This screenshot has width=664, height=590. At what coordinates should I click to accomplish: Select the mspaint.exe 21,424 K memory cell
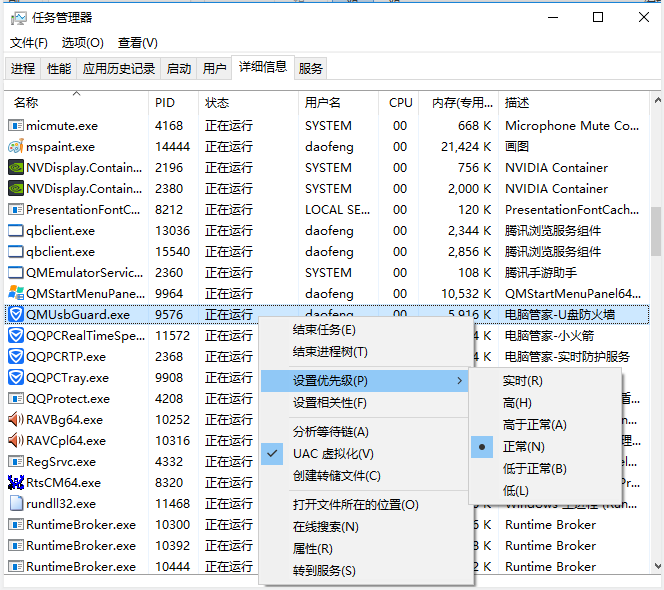pos(459,147)
